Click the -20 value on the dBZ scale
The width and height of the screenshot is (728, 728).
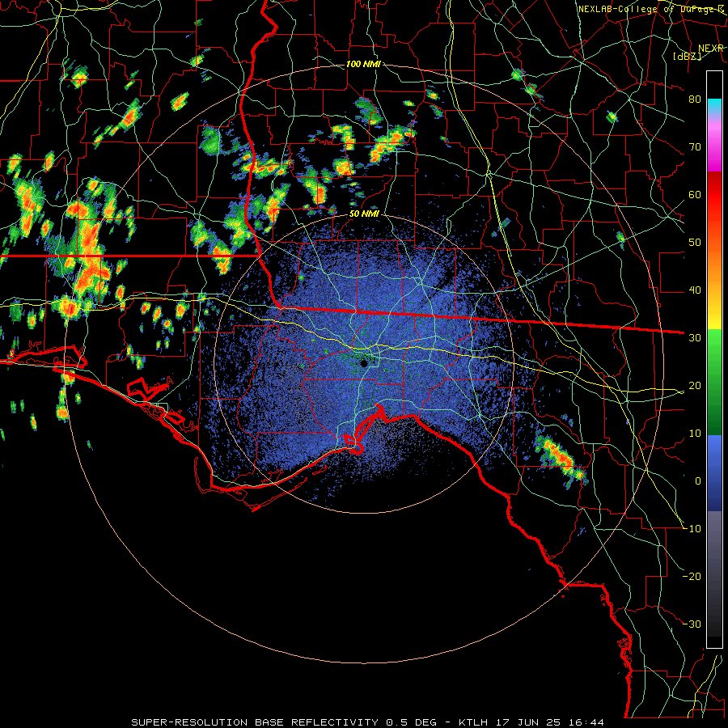[692, 576]
